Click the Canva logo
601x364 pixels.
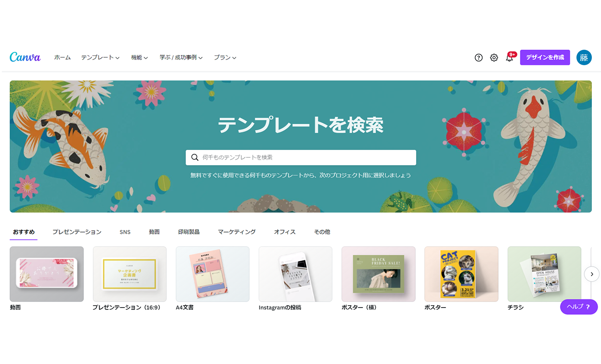(25, 57)
